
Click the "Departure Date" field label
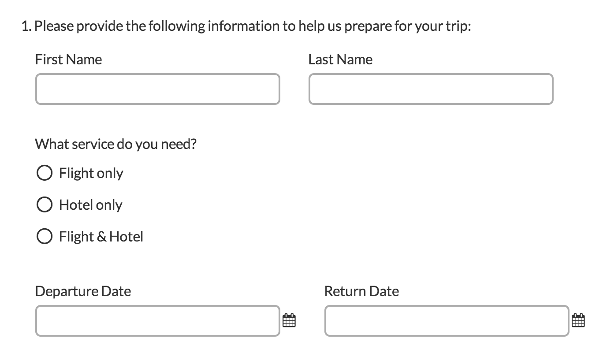point(83,291)
